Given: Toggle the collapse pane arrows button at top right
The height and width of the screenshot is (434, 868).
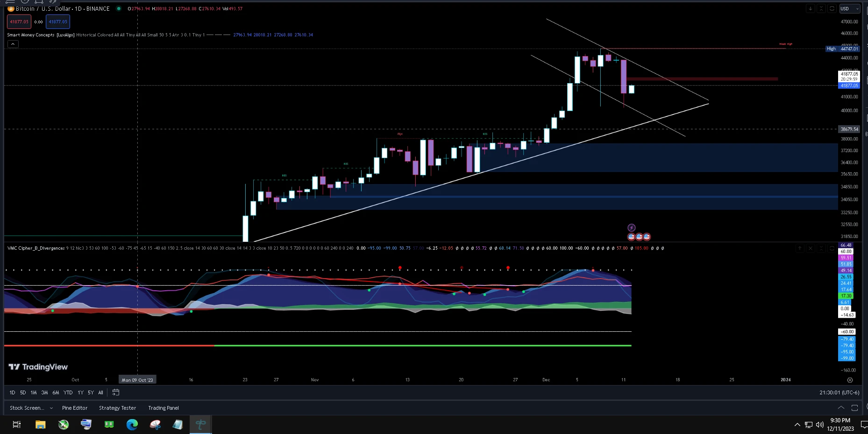Looking at the screenshot, I should [x=821, y=8].
